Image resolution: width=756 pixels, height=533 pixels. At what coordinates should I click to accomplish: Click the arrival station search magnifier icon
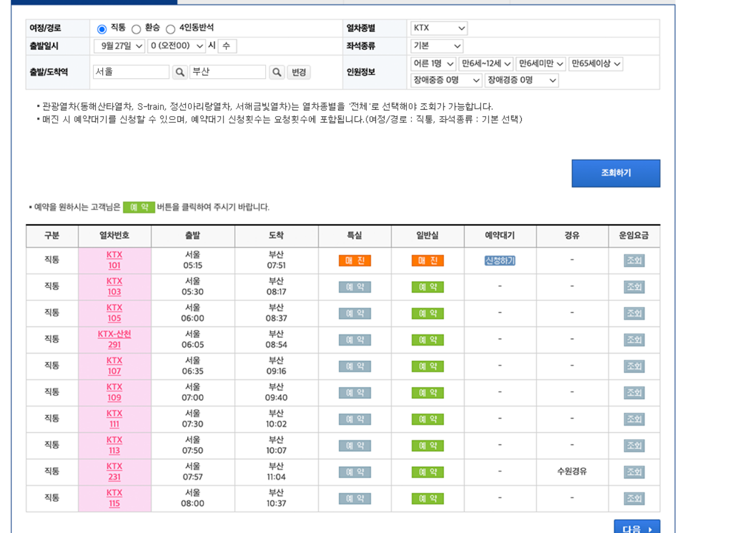pos(277,72)
